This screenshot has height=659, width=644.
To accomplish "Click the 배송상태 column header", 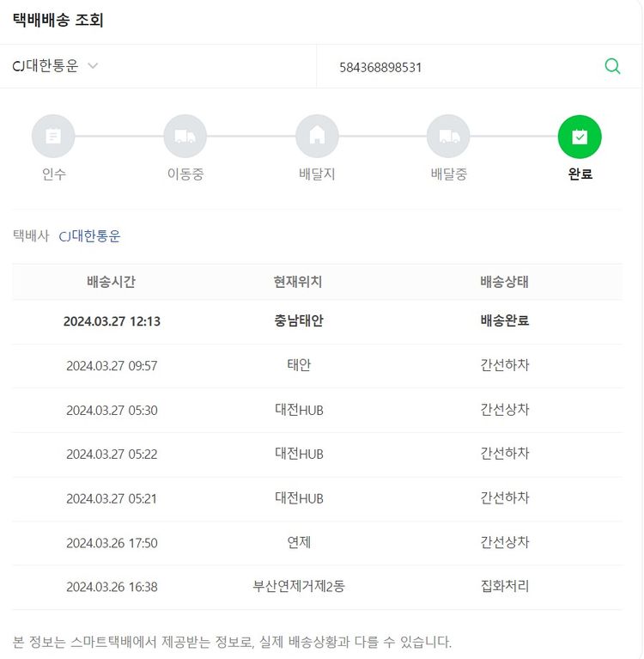I will [505, 282].
